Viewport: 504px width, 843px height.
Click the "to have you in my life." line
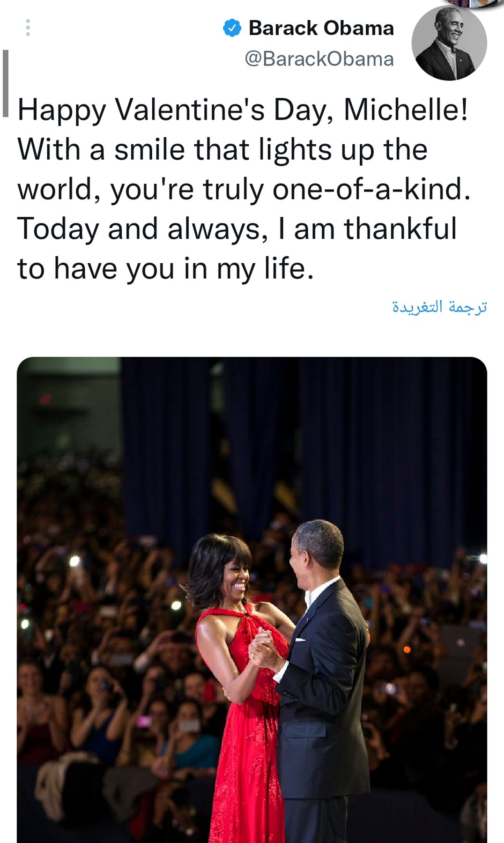(x=165, y=269)
